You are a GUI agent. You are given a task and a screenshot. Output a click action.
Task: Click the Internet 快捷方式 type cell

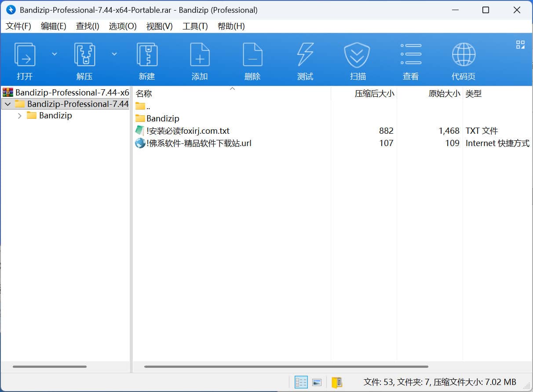tap(497, 143)
